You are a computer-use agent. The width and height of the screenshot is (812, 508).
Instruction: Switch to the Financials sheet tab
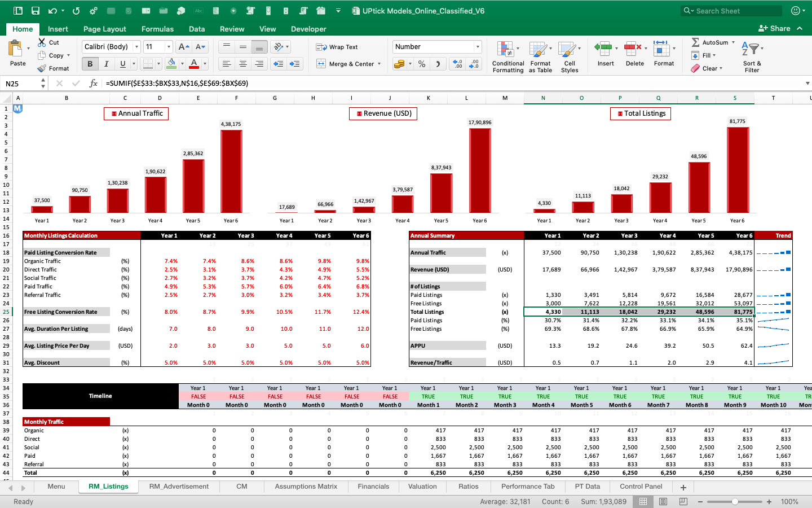point(373,487)
